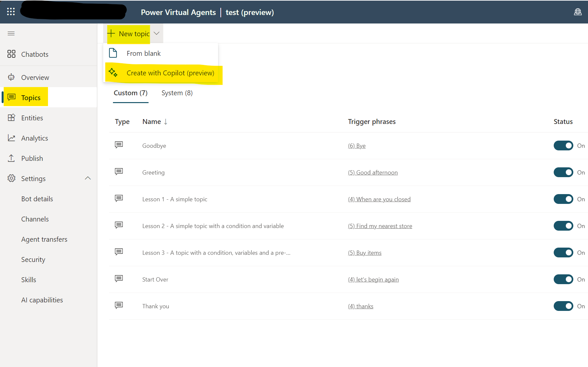Open Lesson 1 - A simple topic
Screen dimensions: 588x367
(175, 199)
